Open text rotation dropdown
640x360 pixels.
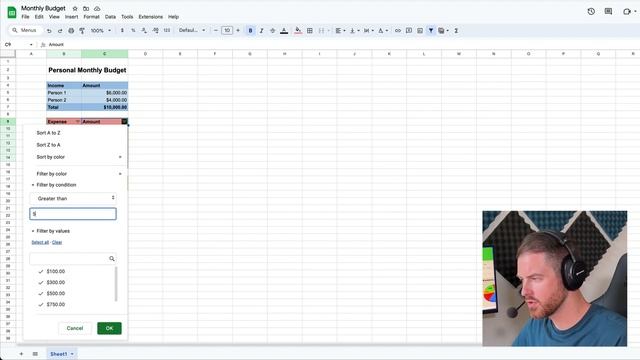[382, 31]
